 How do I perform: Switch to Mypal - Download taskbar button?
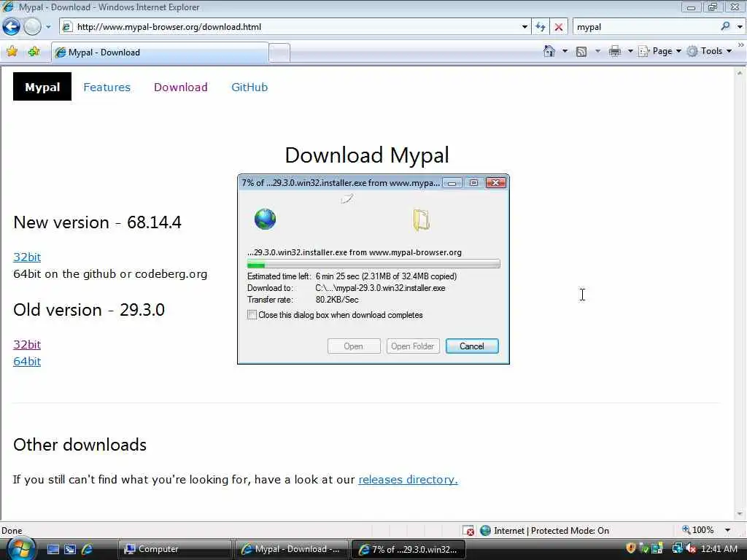tap(291, 549)
